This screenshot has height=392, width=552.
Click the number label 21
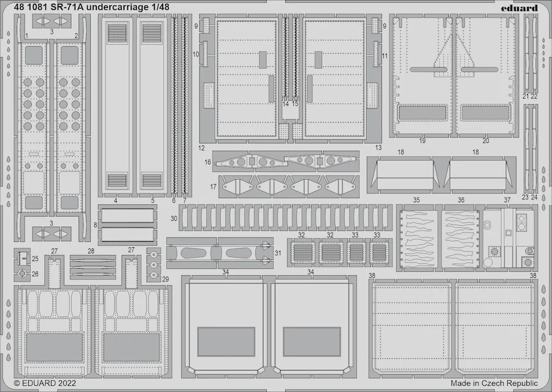click(526, 96)
